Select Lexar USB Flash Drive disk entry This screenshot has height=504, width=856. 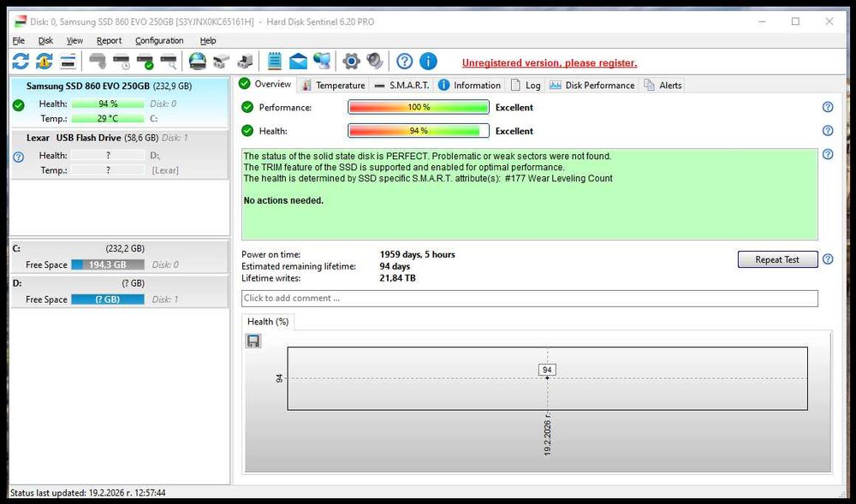120,154
